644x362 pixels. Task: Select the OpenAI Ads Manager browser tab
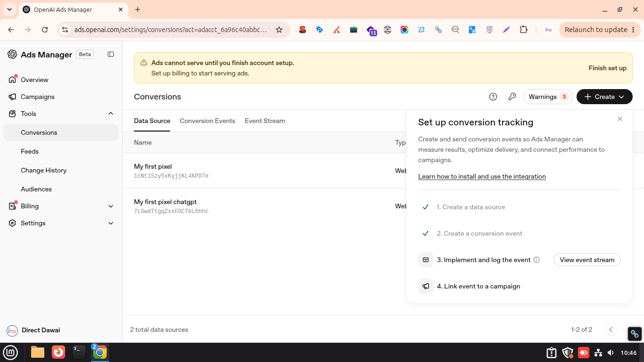coord(74,9)
